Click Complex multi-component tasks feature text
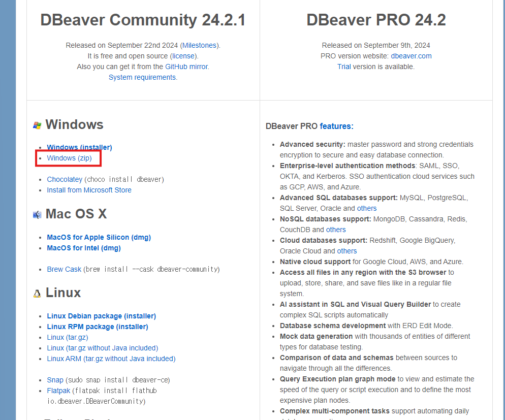The height and width of the screenshot is (420, 505). (335, 411)
